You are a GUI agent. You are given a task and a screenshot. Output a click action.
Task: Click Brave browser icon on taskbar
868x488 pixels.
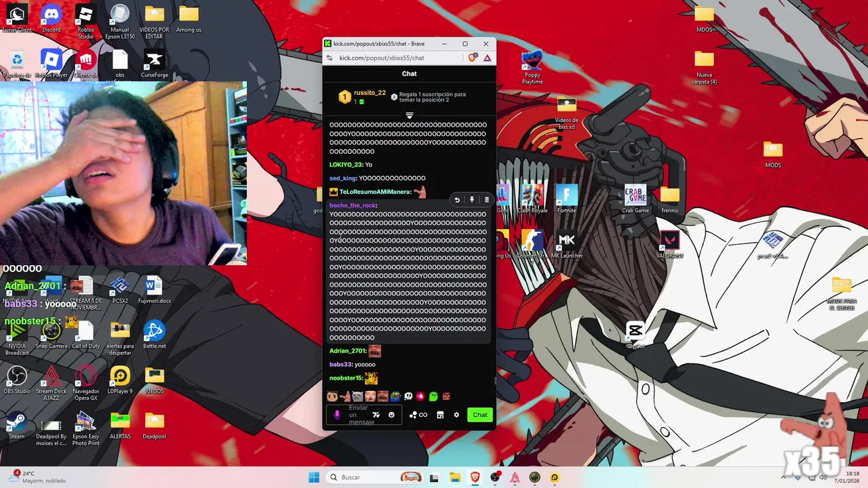[x=475, y=477]
